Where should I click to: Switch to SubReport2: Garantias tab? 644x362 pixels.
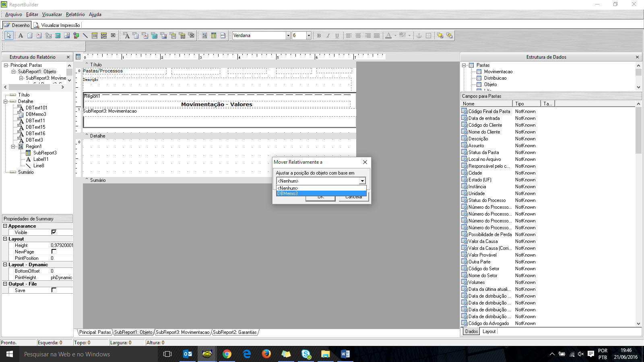235,332
